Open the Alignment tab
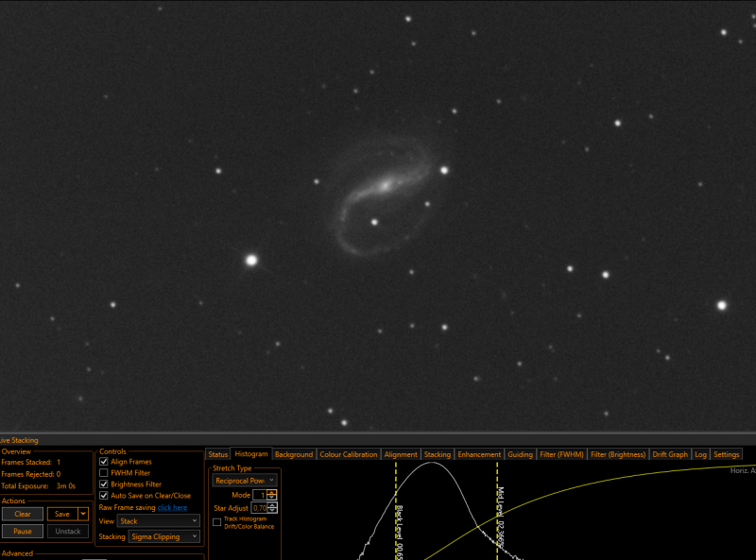 401,454
